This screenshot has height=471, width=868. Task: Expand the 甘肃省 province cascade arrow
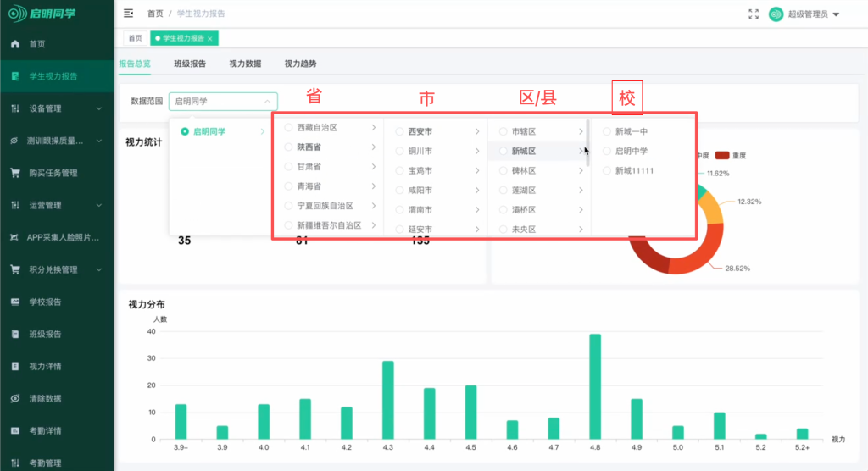coord(373,166)
